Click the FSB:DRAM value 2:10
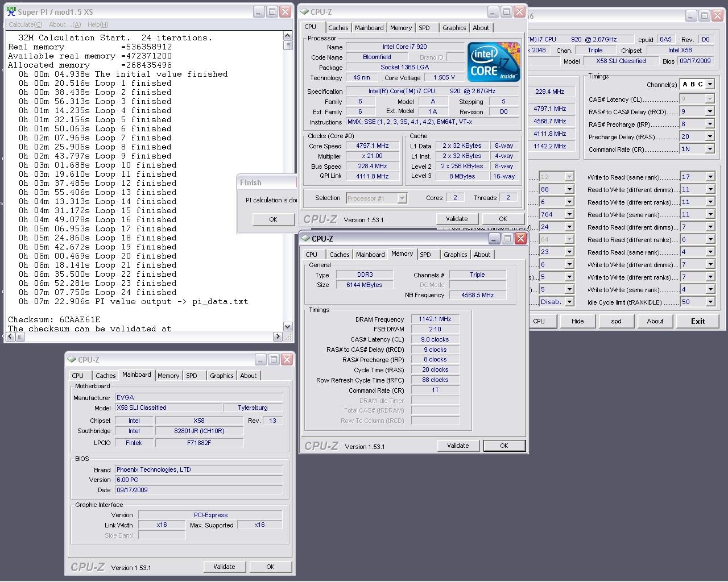The height and width of the screenshot is (582, 728). [435, 329]
